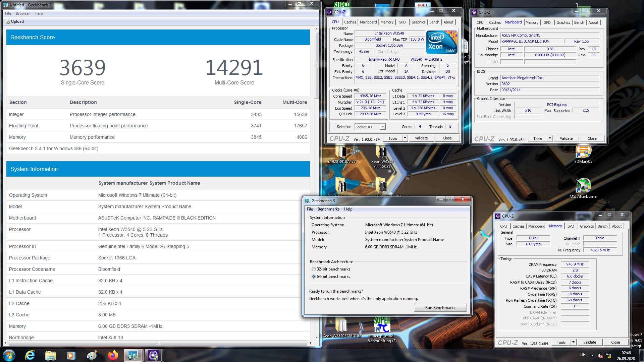
Task: Click Validate in CPU-Z Memory window
Action: (x=590, y=342)
